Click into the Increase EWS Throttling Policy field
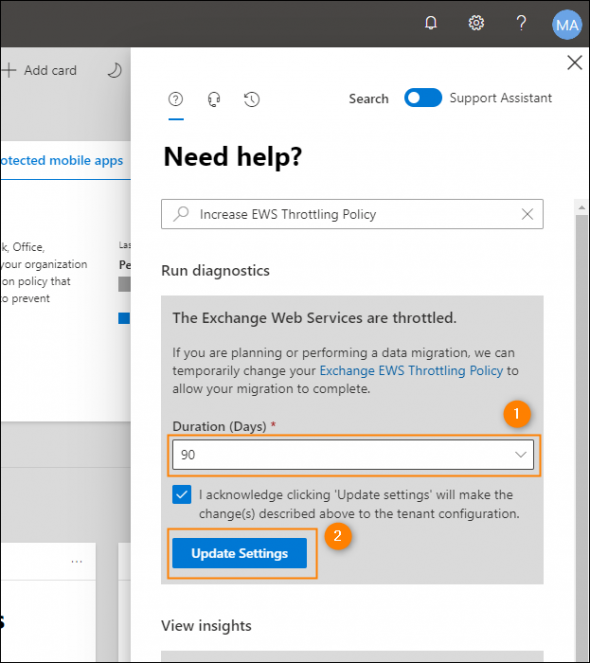The image size is (590, 663). click(x=352, y=214)
